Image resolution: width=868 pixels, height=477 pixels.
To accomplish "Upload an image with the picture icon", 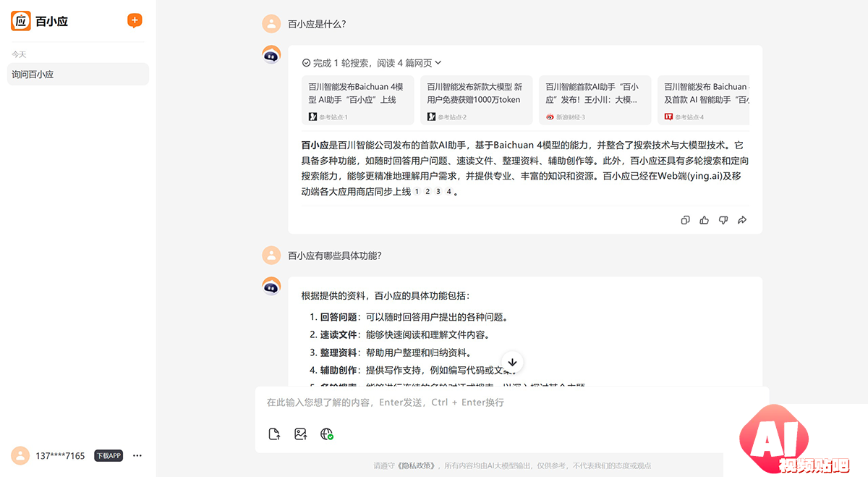I will point(300,434).
